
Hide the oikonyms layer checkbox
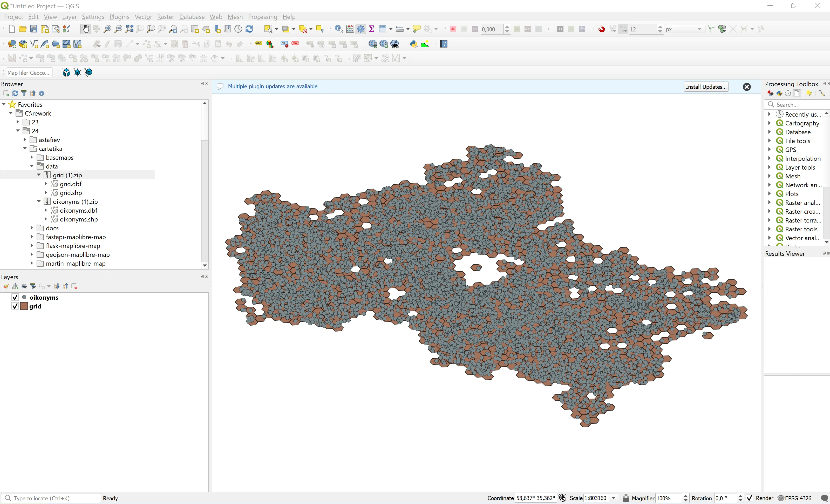click(15, 297)
